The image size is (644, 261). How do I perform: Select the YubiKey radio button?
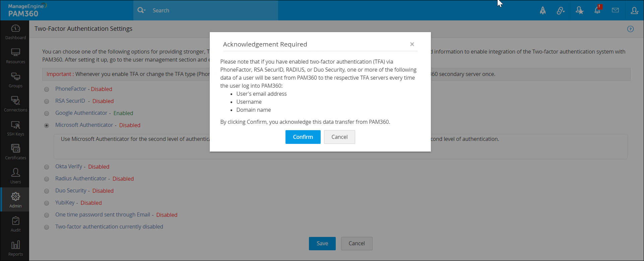pyautogui.click(x=47, y=203)
